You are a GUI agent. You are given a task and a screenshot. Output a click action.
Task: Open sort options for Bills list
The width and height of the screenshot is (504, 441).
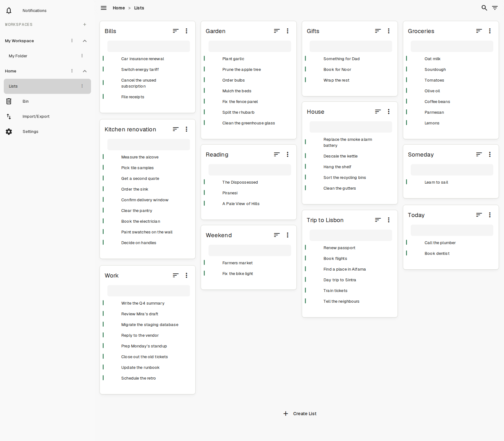click(176, 31)
